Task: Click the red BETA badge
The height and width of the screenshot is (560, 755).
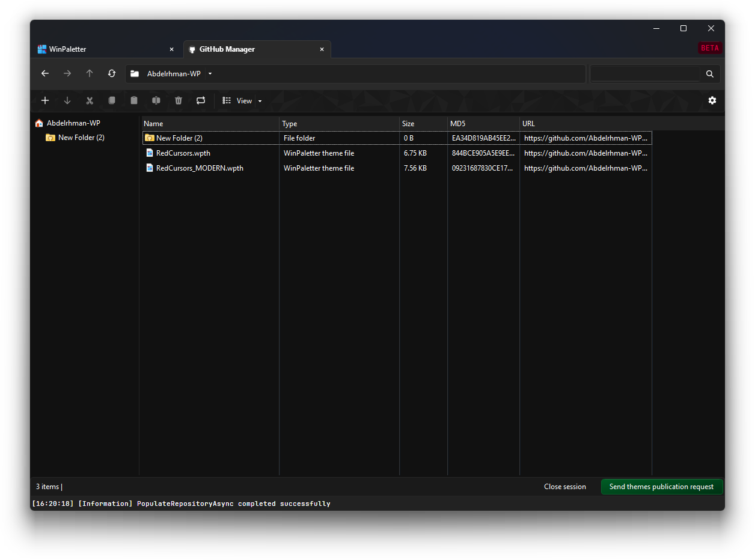Action: [x=710, y=48]
